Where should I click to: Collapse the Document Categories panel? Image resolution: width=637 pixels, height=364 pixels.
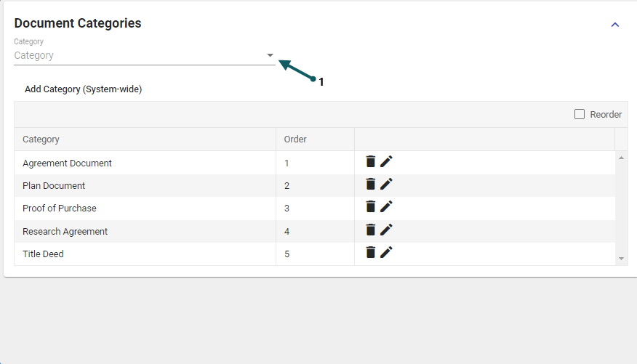pyautogui.click(x=615, y=25)
